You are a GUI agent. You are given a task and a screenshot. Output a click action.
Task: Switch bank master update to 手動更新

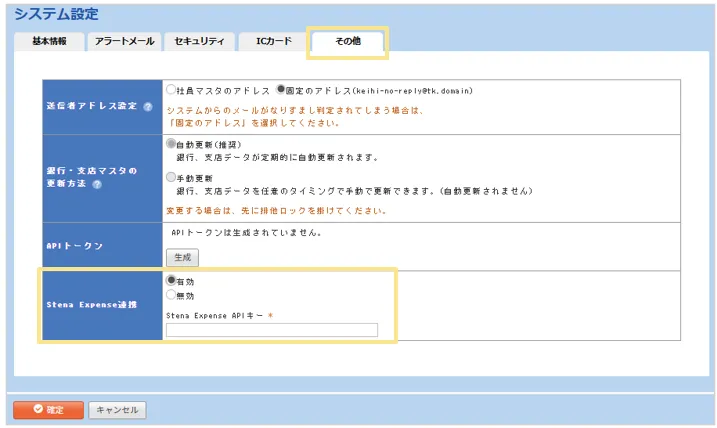click(172, 176)
